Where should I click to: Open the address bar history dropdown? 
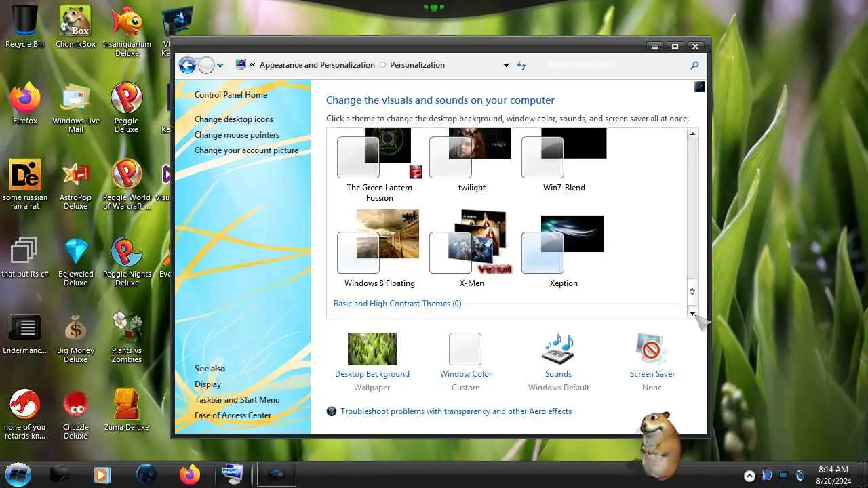click(506, 66)
